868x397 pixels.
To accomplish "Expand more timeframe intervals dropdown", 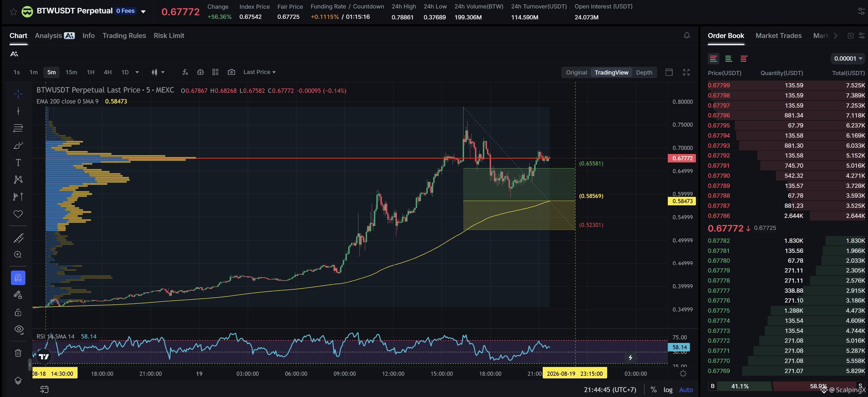I will coord(137,72).
